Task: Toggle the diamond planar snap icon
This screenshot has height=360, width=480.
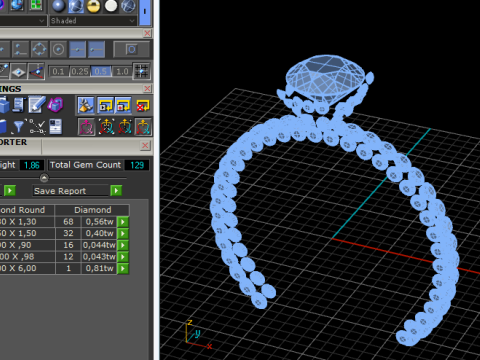Action: point(18,71)
